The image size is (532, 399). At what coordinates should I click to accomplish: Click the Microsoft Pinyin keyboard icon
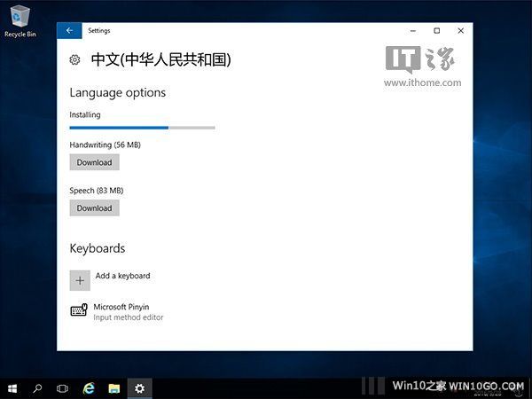pyautogui.click(x=79, y=309)
